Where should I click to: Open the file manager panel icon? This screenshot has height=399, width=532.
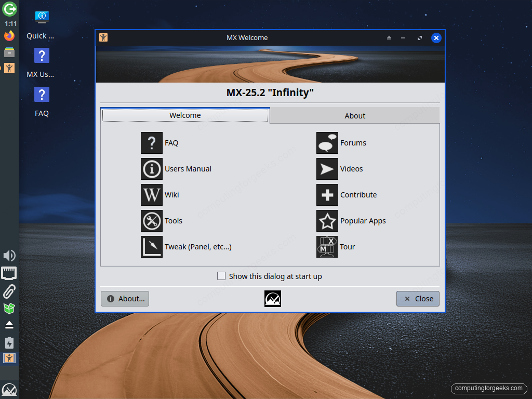click(9, 52)
